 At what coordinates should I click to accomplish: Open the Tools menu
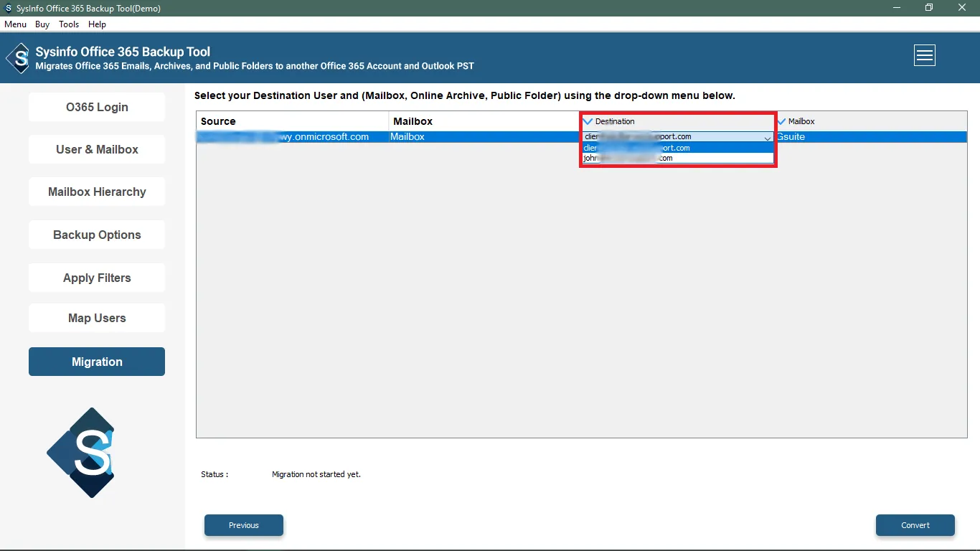point(69,24)
